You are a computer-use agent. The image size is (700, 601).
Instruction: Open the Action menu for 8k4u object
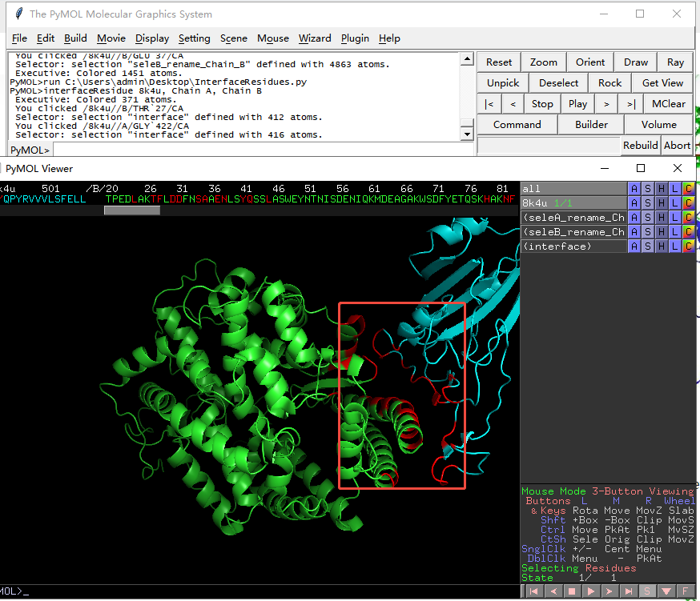coord(634,203)
